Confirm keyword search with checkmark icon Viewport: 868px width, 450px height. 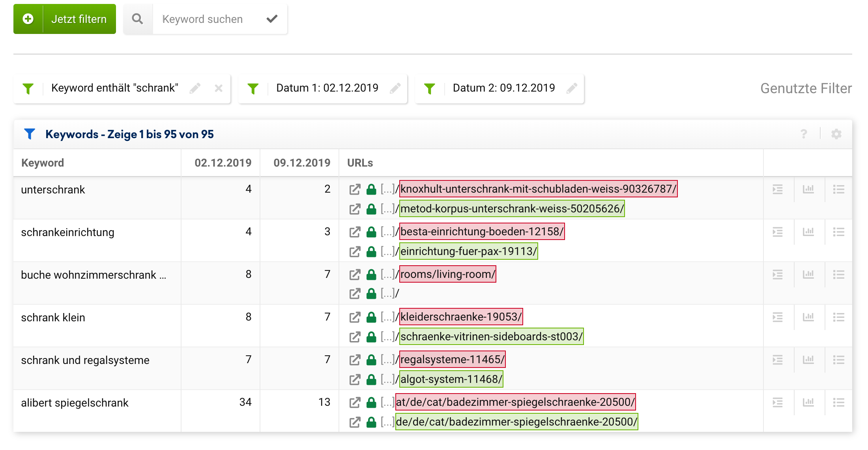click(272, 19)
